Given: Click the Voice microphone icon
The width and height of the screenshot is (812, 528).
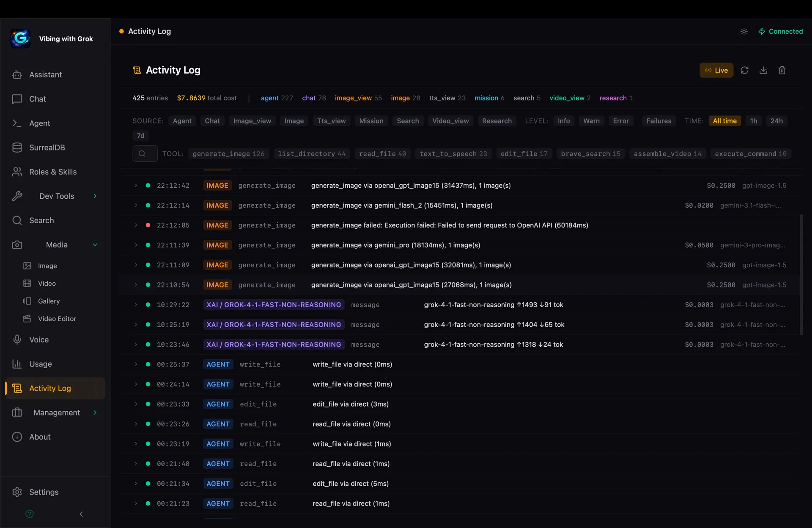Looking at the screenshot, I should 17,339.
